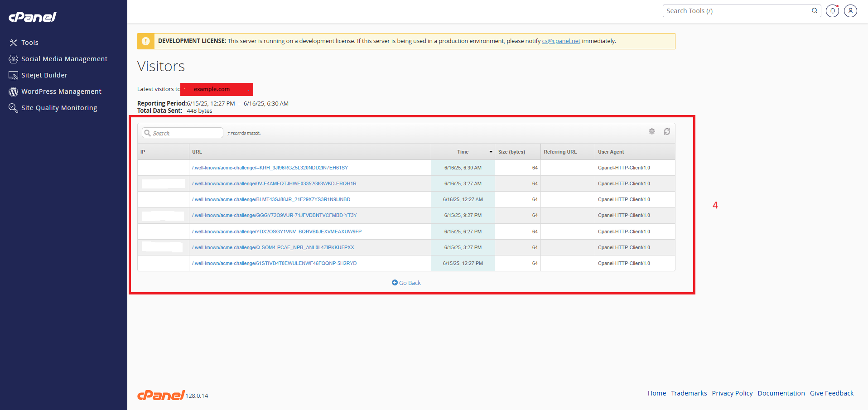Open the acme-challenge URL ending in ZIPKKUFPXX

pos(273,247)
